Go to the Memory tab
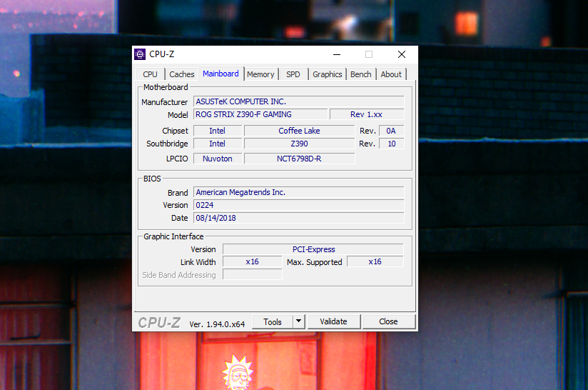The width and height of the screenshot is (588, 390). 260,74
